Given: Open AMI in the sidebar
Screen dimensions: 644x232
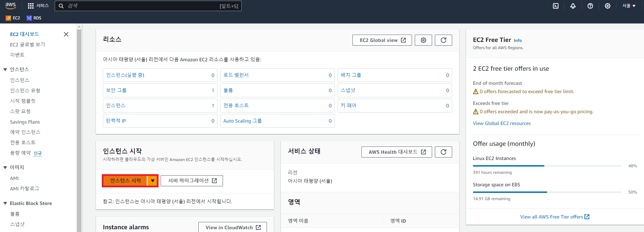Looking at the screenshot, I should click(x=14, y=178).
